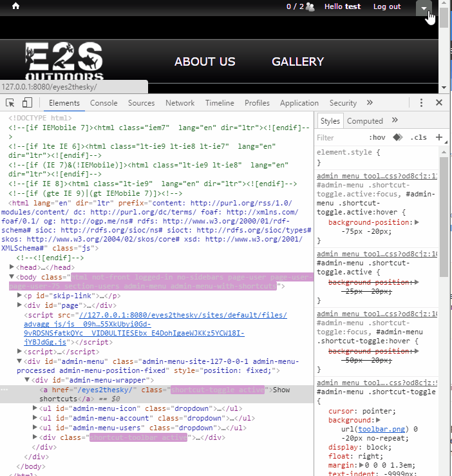The image size is (452, 476).
Task: Expand the ul id="admin-menu-account" node
Action: 35,418
